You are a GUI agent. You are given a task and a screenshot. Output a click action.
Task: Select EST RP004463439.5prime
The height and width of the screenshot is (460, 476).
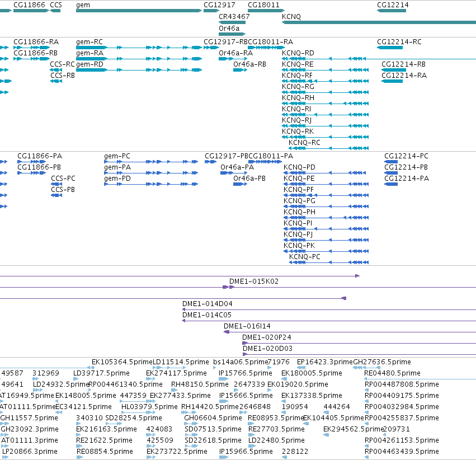(367, 457)
